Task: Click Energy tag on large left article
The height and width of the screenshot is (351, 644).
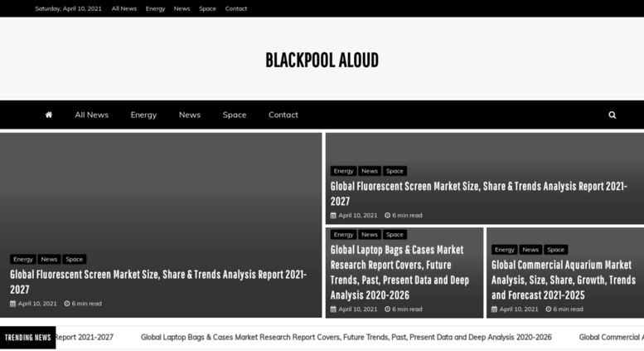Action: (23, 260)
